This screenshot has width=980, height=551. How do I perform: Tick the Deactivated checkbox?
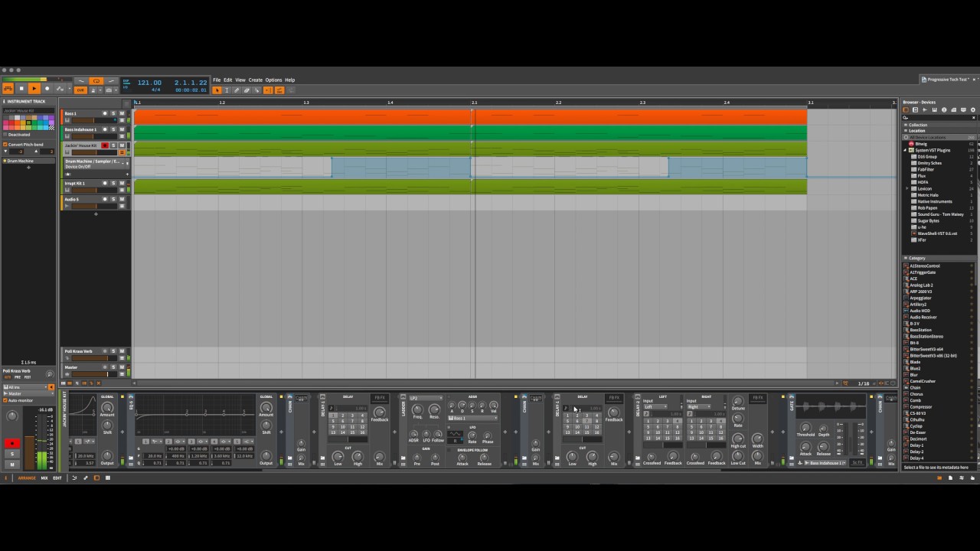point(5,135)
